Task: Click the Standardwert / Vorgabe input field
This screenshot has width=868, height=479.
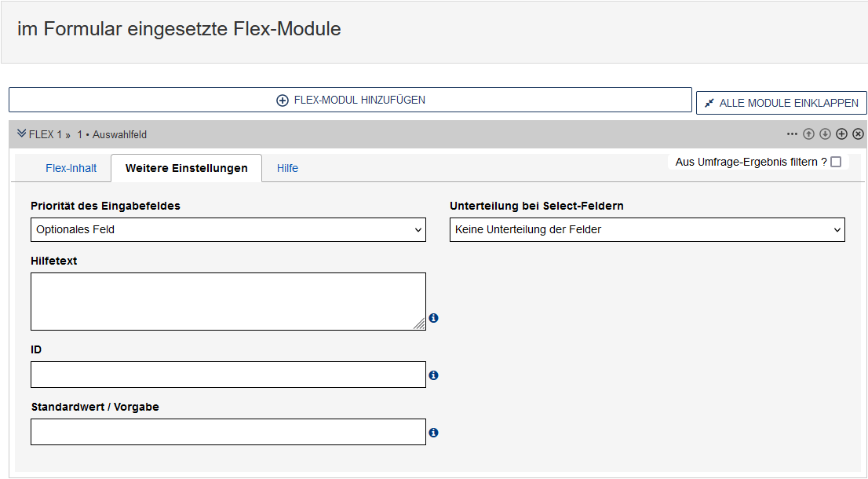Action: pos(228,432)
